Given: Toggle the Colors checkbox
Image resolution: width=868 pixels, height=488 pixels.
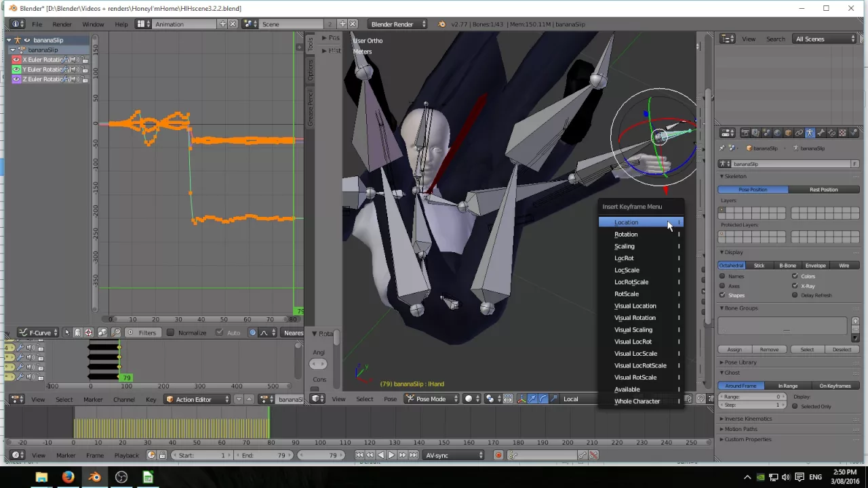Looking at the screenshot, I should coord(795,277).
